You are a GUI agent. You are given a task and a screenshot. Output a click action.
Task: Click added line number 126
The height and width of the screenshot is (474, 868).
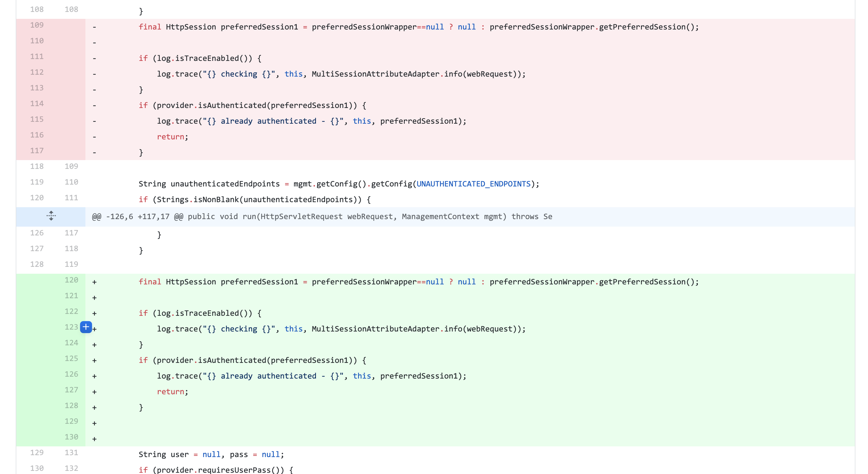click(71, 374)
